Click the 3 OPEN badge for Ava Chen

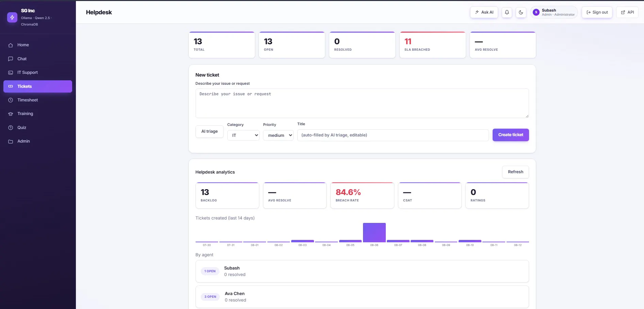[210, 297]
